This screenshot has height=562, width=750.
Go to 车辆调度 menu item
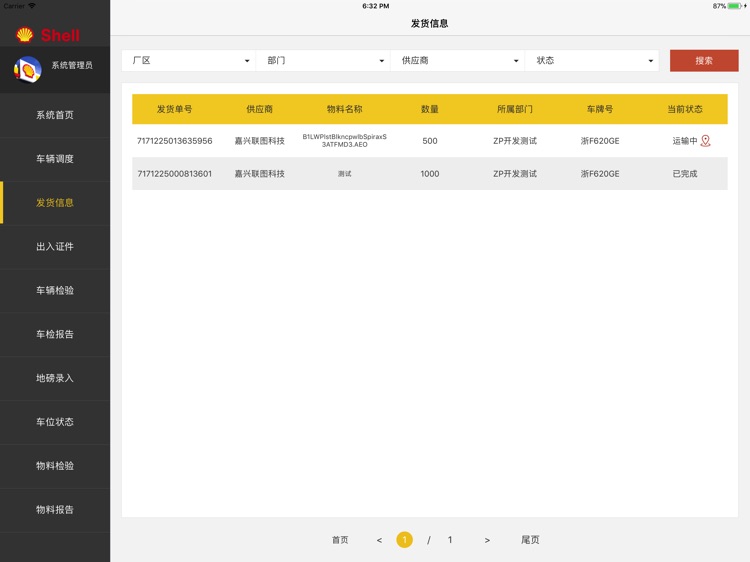pos(55,159)
